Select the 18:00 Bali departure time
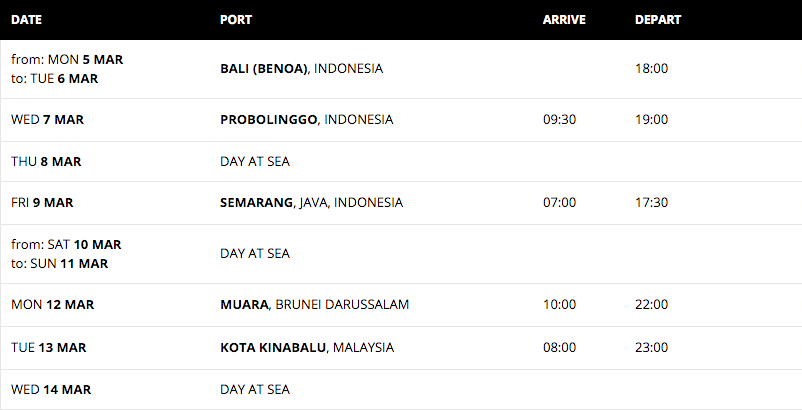This screenshot has width=802, height=410. point(651,69)
